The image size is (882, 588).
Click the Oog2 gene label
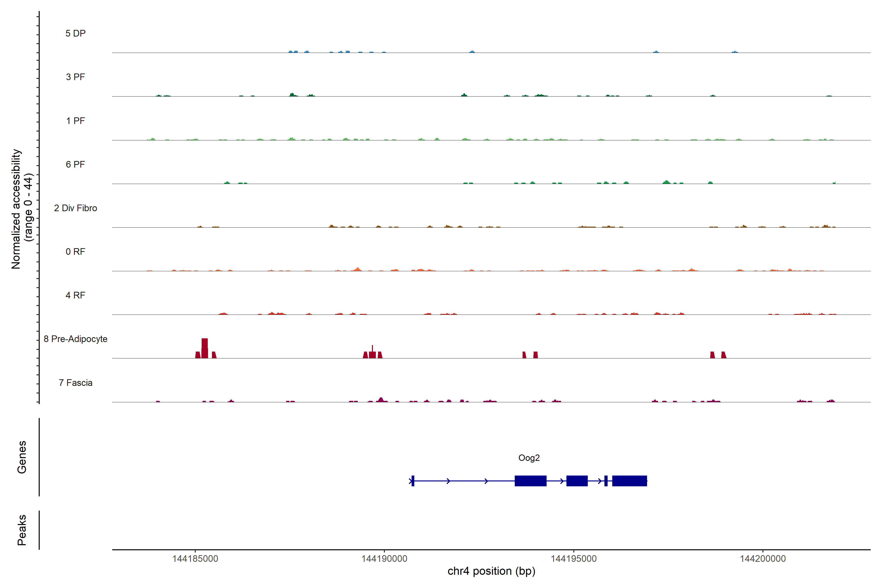coord(529,458)
